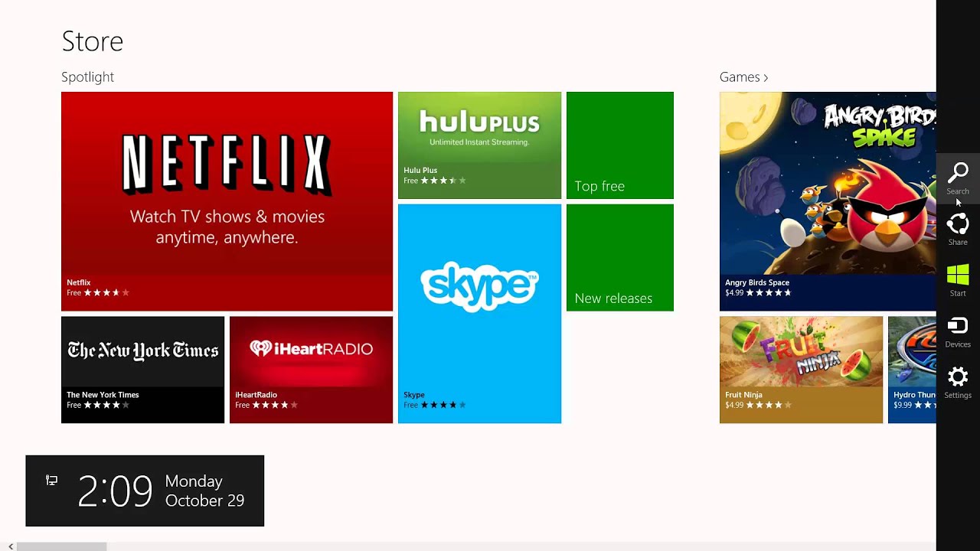Open the Settings gear charm
The image size is (980, 551).
(x=958, y=383)
